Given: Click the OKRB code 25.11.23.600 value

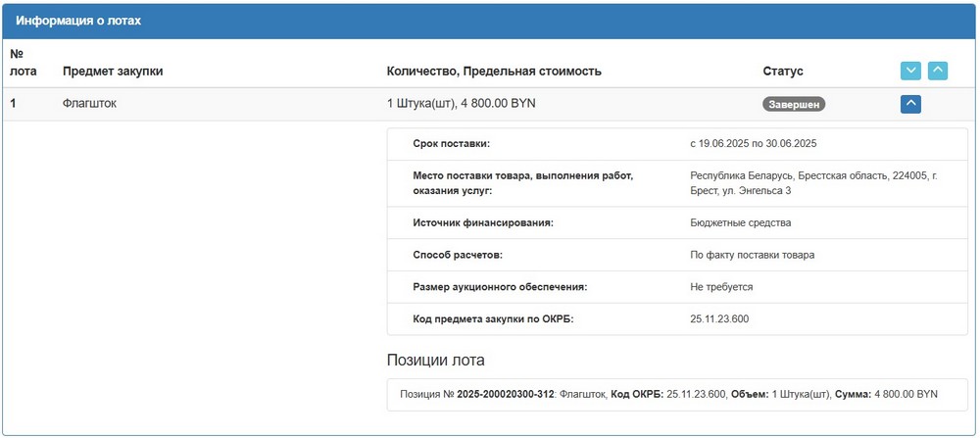Looking at the screenshot, I should click(x=719, y=318).
